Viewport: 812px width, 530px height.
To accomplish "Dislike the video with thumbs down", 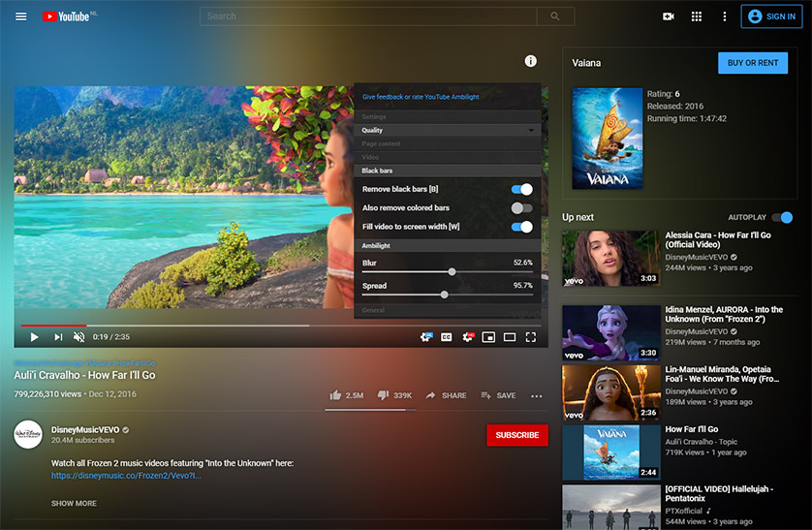I will point(394,395).
